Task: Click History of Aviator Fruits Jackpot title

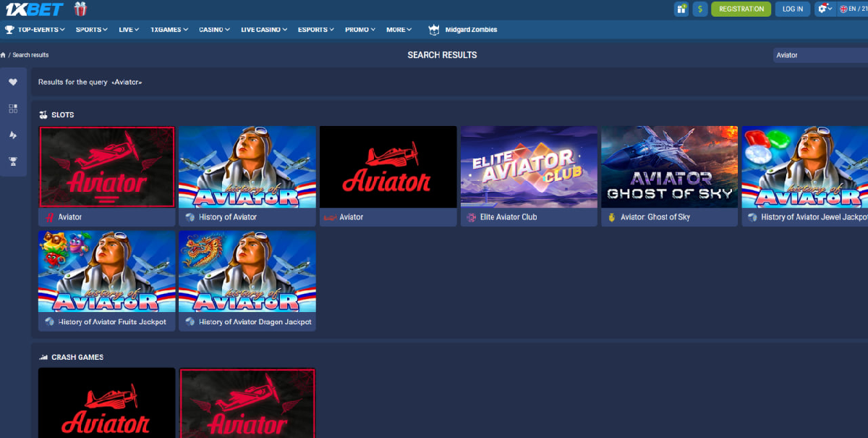Action: click(x=112, y=322)
